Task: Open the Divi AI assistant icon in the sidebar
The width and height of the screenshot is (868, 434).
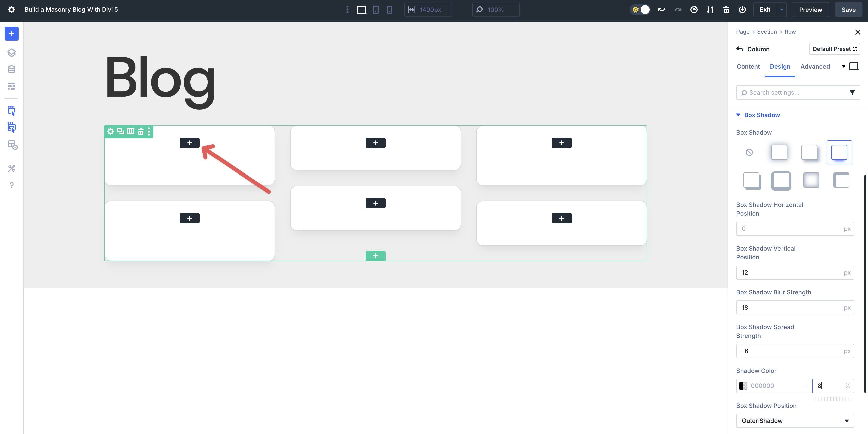Action: [12, 69]
